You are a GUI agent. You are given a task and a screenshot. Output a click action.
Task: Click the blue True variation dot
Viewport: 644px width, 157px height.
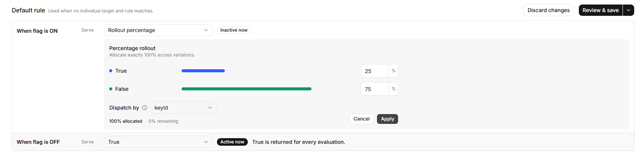(111, 71)
